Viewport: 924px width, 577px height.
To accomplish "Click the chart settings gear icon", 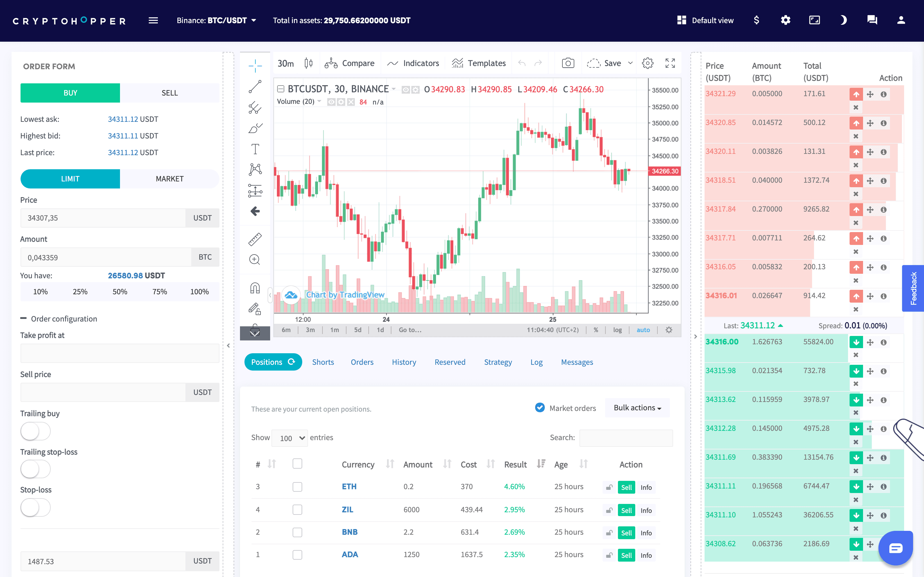I will click(x=648, y=64).
